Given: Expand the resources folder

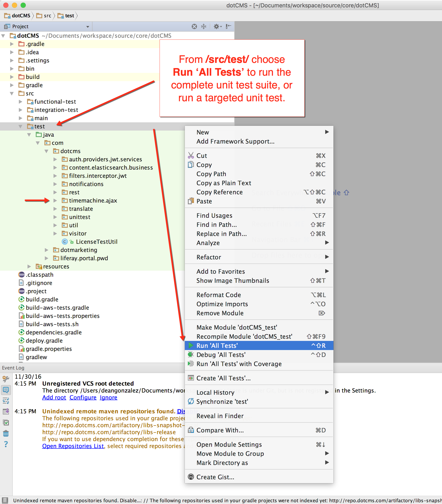Looking at the screenshot, I should pyautogui.click(x=29, y=266).
